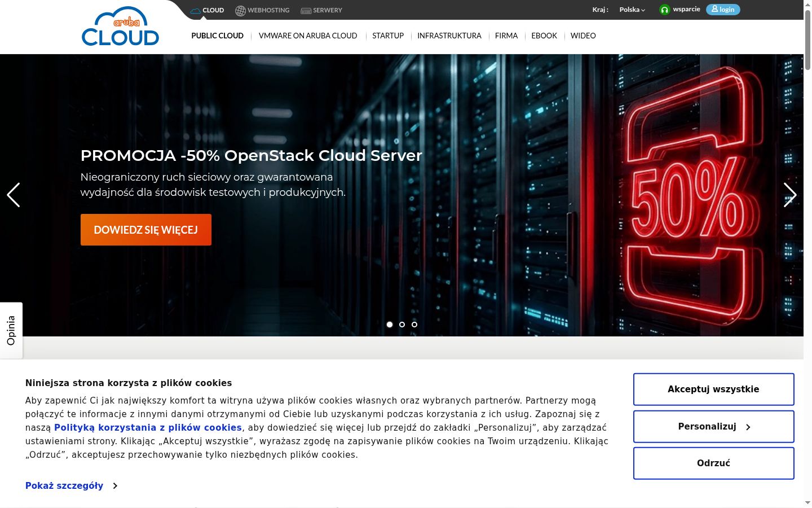Click the Aruba Cloud logo
The width and height of the screenshot is (812, 508).
click(x=121, y=27)
